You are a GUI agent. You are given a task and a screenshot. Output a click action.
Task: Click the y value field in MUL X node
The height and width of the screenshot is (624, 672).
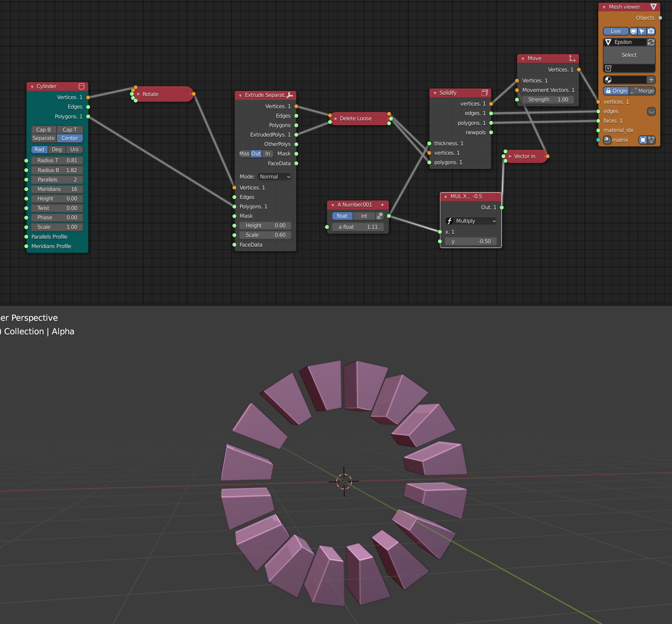pyautogui.click(x=471, y=241)
